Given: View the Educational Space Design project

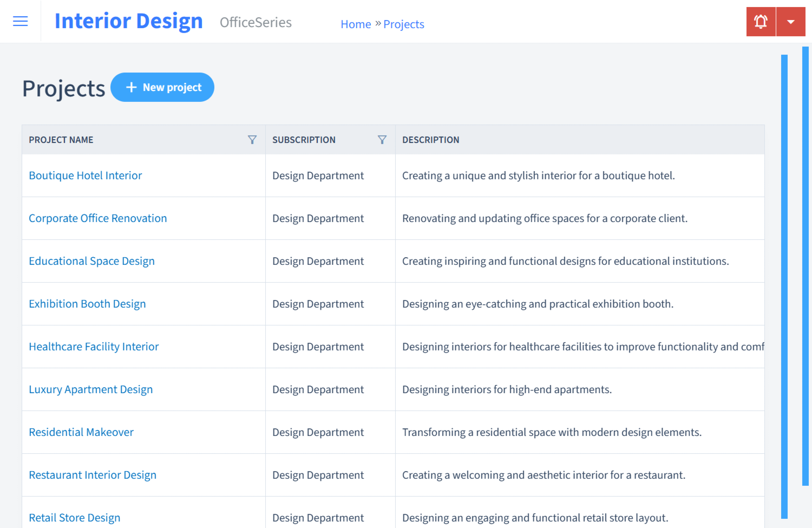Looking at the screenshot, I should tap(91, 260).
